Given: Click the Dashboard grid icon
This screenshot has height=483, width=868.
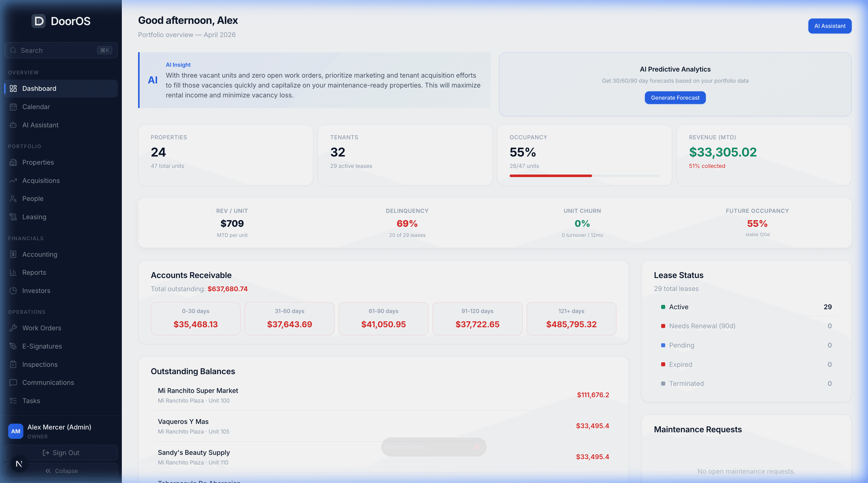Looking at the screenshot, I should pos(13,89).
